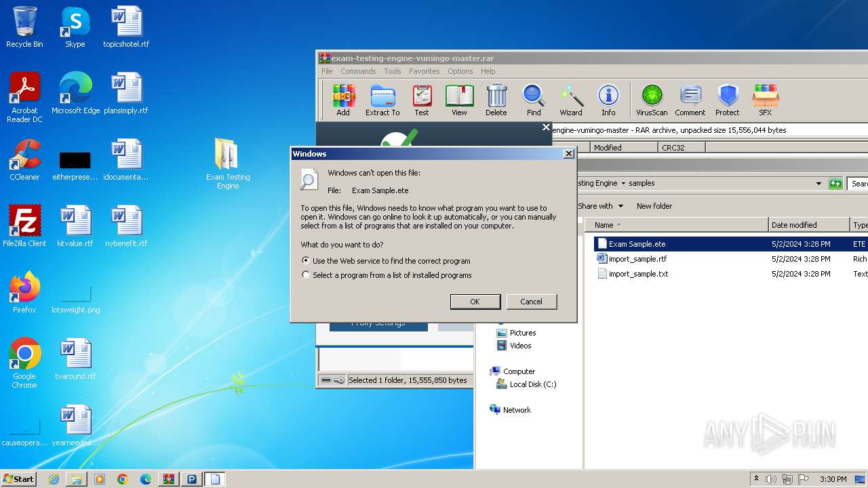
Task: Click the Delete trash icon in WinRAR
Action: point(496,100)
